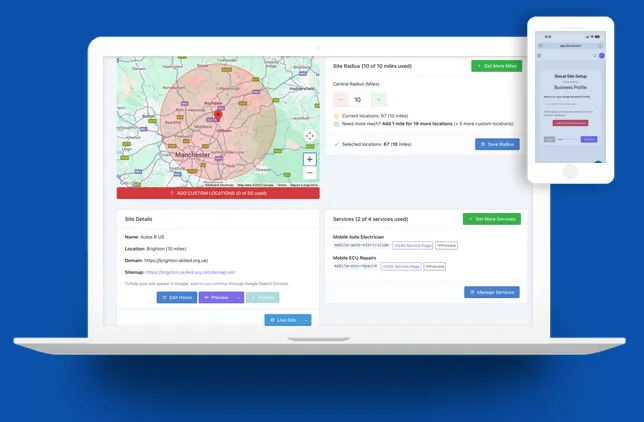
Task: Click the Get More Services button
Action: click(492, 219)
